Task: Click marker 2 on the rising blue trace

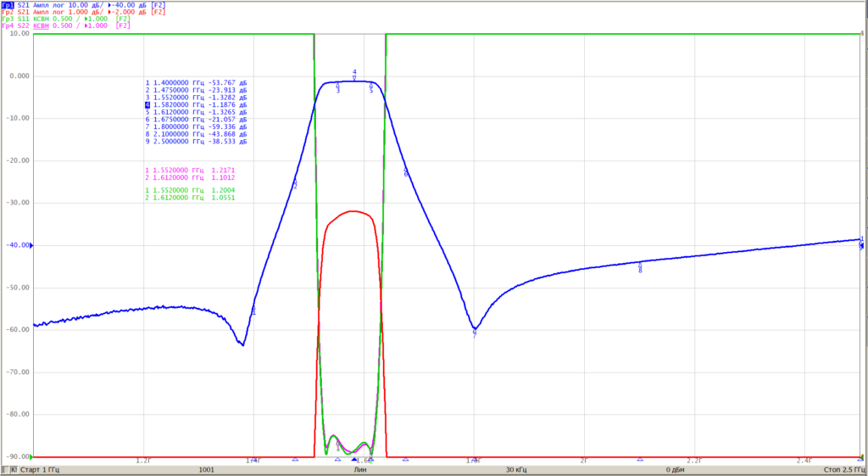Action: point(295,183)
